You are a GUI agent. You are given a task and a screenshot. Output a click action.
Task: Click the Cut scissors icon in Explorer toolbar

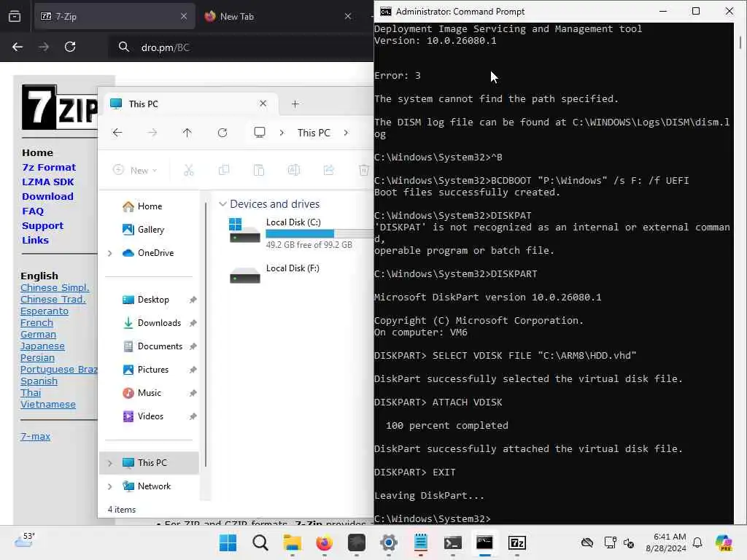189,170
